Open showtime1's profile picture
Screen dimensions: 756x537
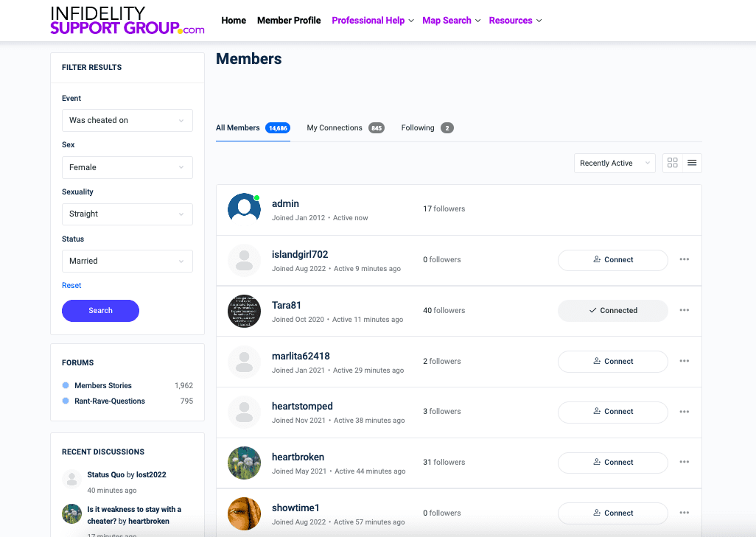click(244, 514)
